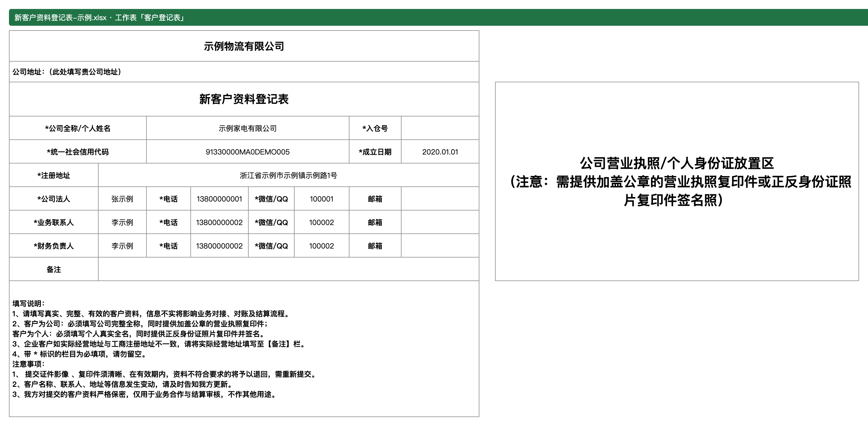This screenshot has width=868, height=426.
Task: Click 100002 in the 业务联系人 row
Action: click(321, 223)
